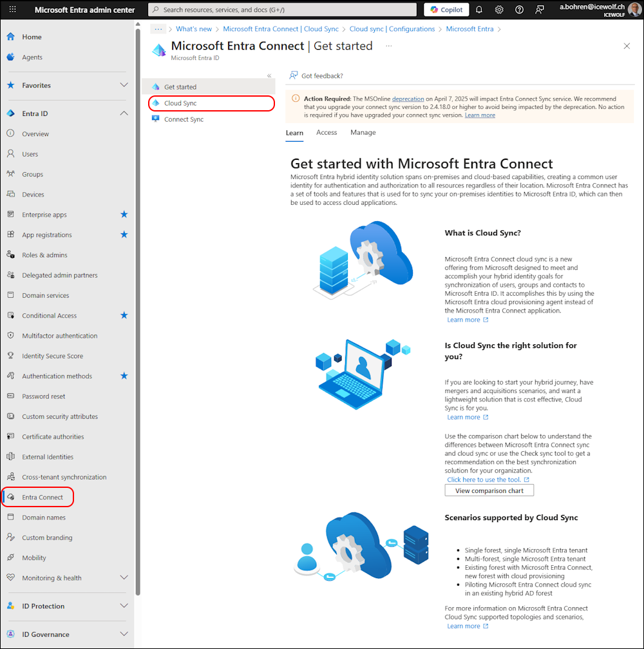Click the breadcrumb ellipsis icon
This screenshot has width=644, height=649.
click(x=158, y=29)
